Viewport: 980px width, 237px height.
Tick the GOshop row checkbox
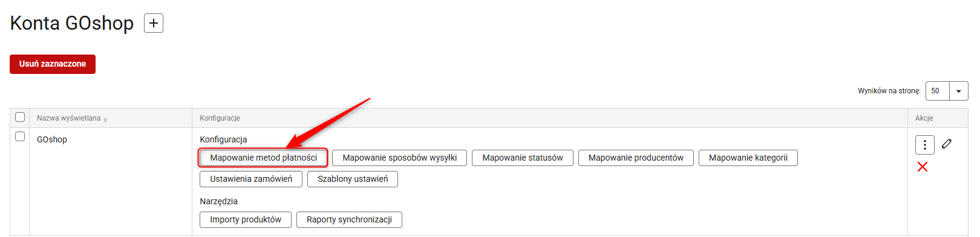point(20,136)
